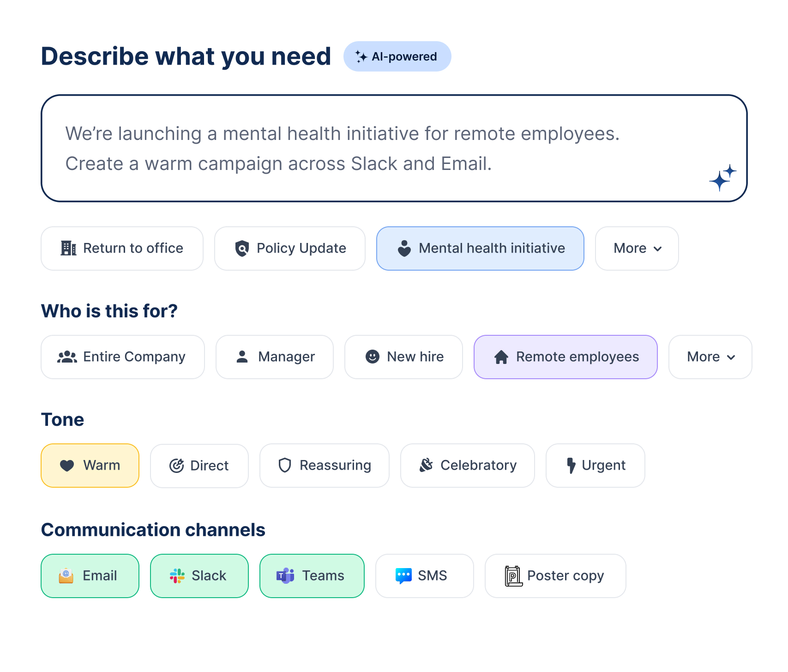788x672 pixels.
Task: Disable the Email channel chip
Action: 90,576
